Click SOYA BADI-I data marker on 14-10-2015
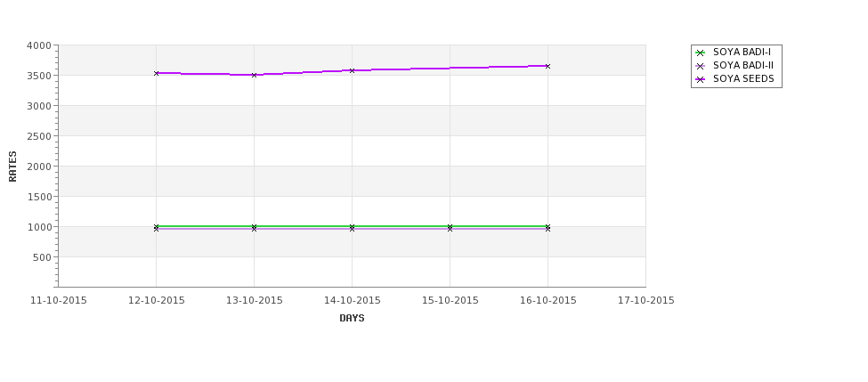This screenshot has width=868, height=382. pos(353,226)
